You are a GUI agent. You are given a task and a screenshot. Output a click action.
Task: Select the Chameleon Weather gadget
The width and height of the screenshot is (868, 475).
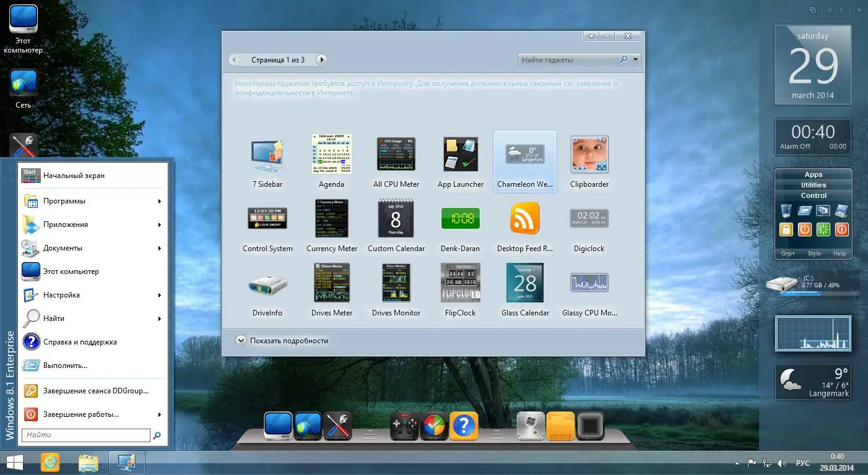525,161
